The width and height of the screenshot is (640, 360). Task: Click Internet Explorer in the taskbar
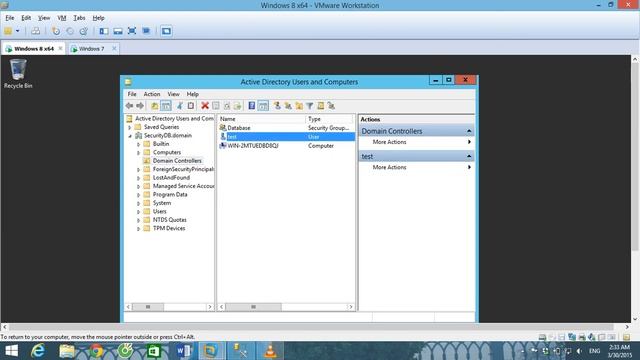tap(38, 351)
